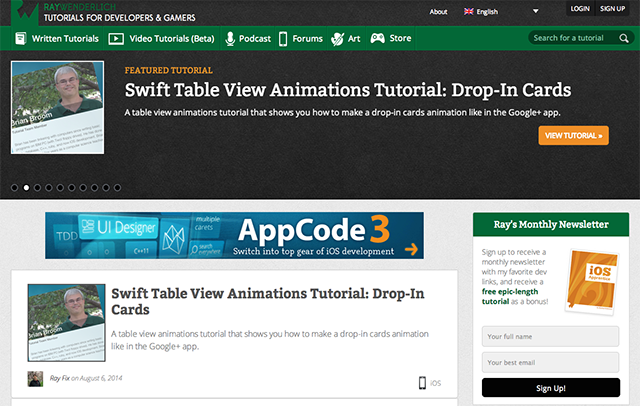Click the free epic-length tutorial link
Screen dimensions: 640x406
tap(510, 297)
